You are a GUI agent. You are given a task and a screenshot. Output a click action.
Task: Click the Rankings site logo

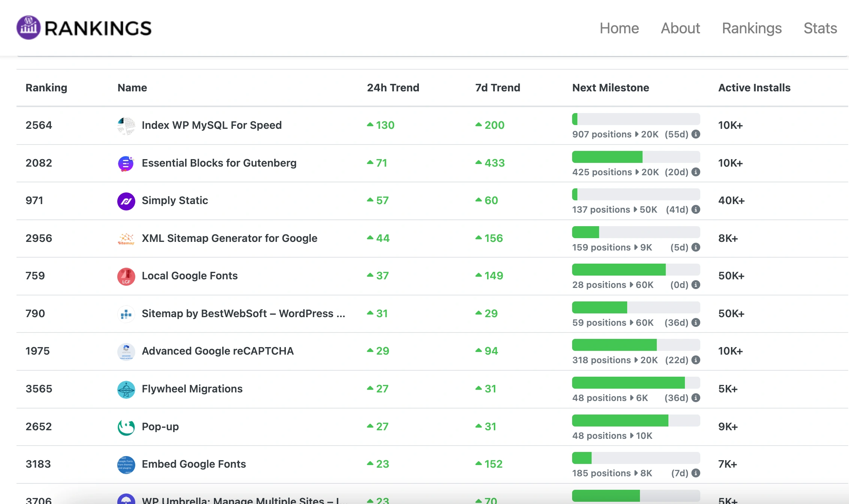(84, 28)
